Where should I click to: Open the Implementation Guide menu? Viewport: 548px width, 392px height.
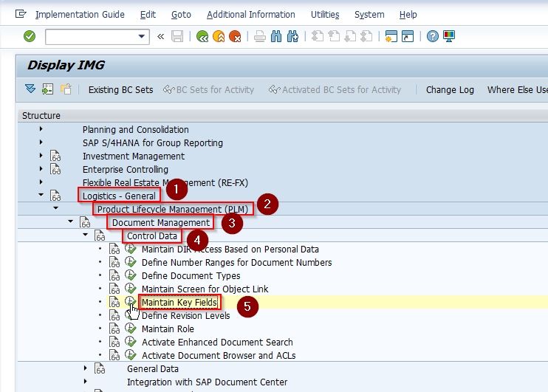(x=80, y=15)
